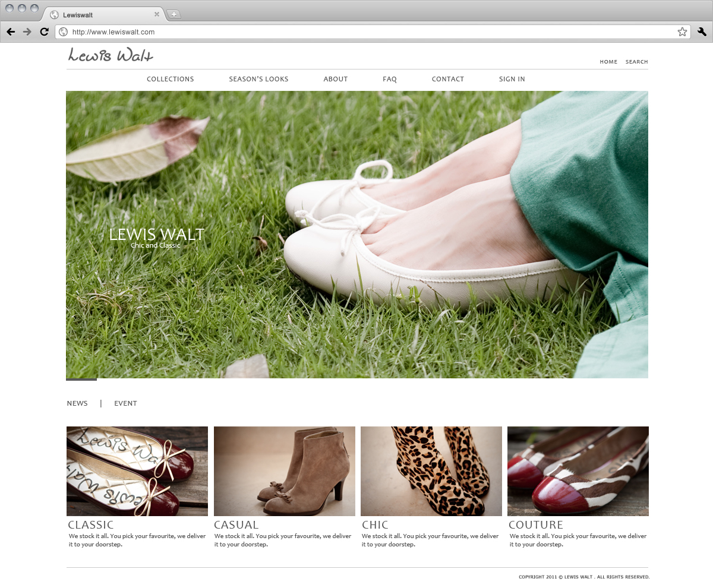Click the CLASSIC category heading
Viewport: 713px width, 588px height.
tap(91, 525)
